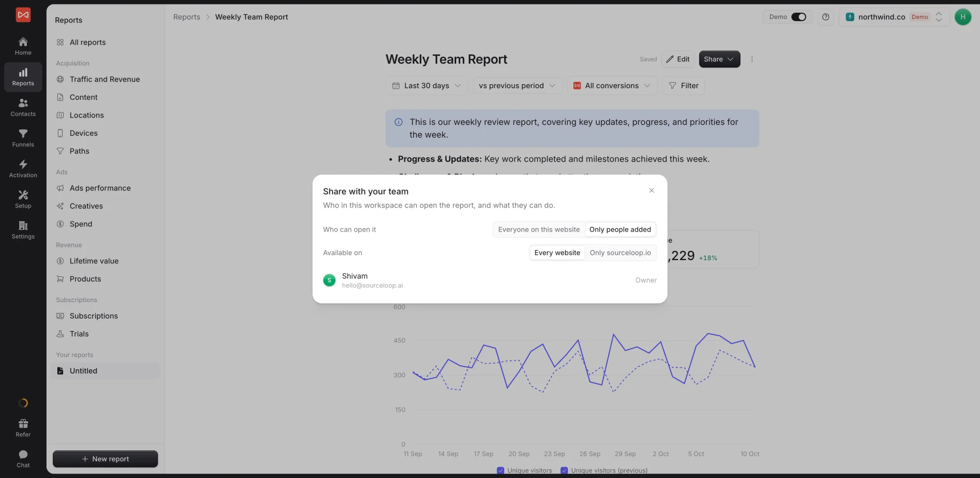
Task: Open Reports in the left rail
Action: click(x=23, y=77)
